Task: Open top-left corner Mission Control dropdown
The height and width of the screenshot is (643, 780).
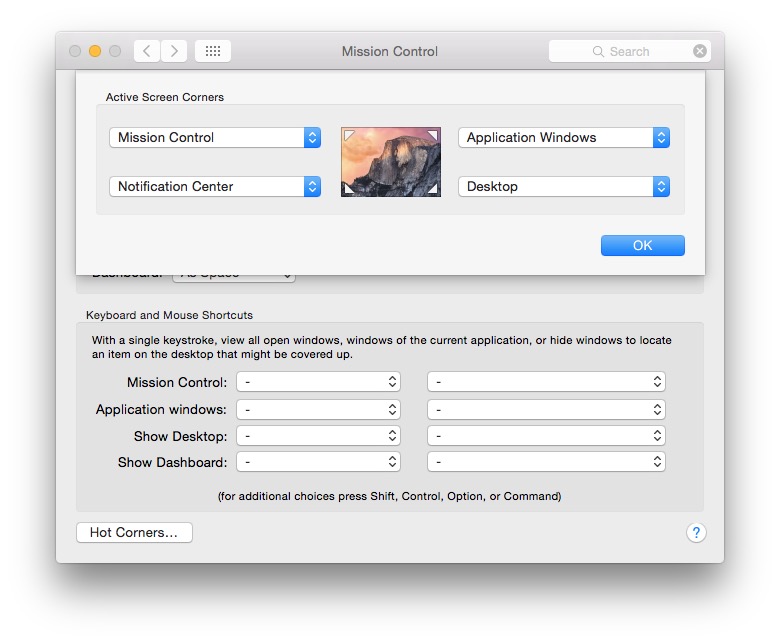Action: 215,138
